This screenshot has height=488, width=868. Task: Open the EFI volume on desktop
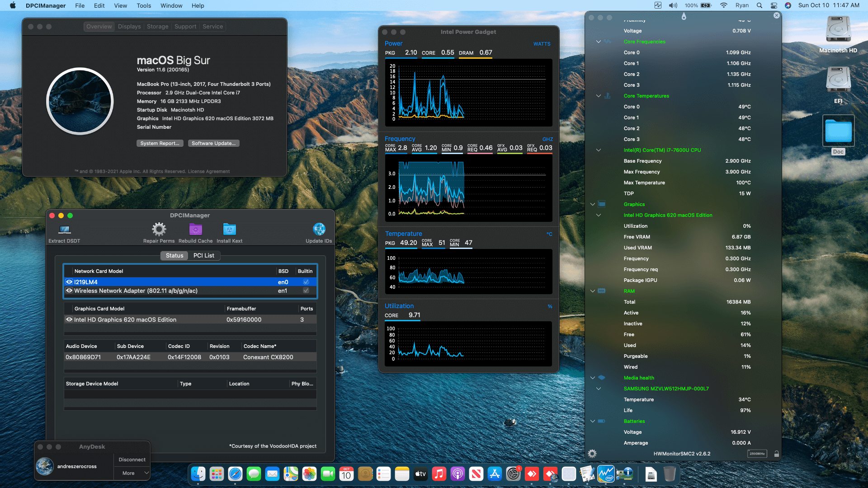pyautogui.click(x=838, y=85)
